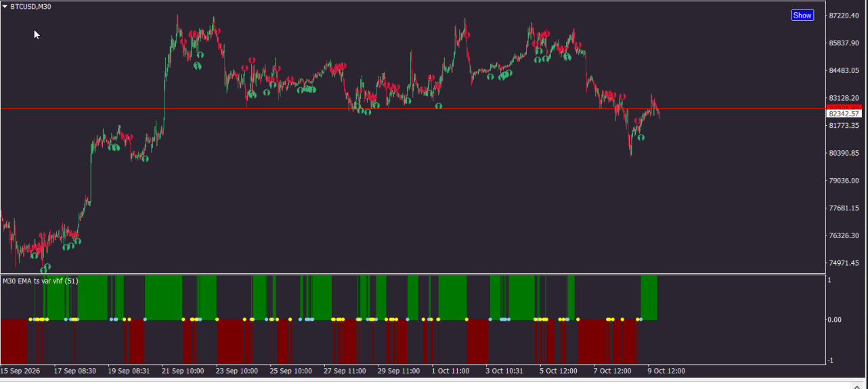Image resolution: width=868 pixels, height=389 pixels.
Task: Click the 81773.35 price scale value
Action: click(x=844, y=126)
